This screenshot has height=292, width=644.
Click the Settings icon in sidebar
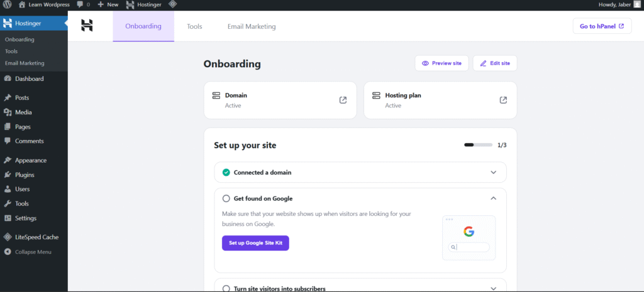(8, 218)
